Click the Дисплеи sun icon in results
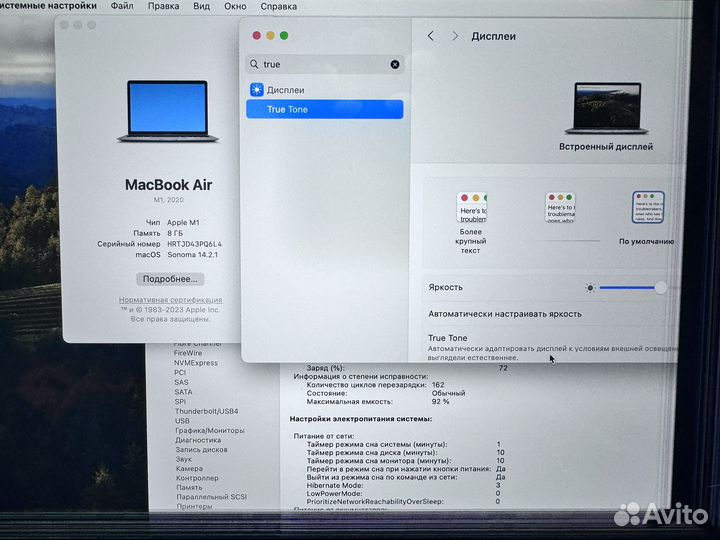Screen dimensions: 720x540 pos(257,90)
